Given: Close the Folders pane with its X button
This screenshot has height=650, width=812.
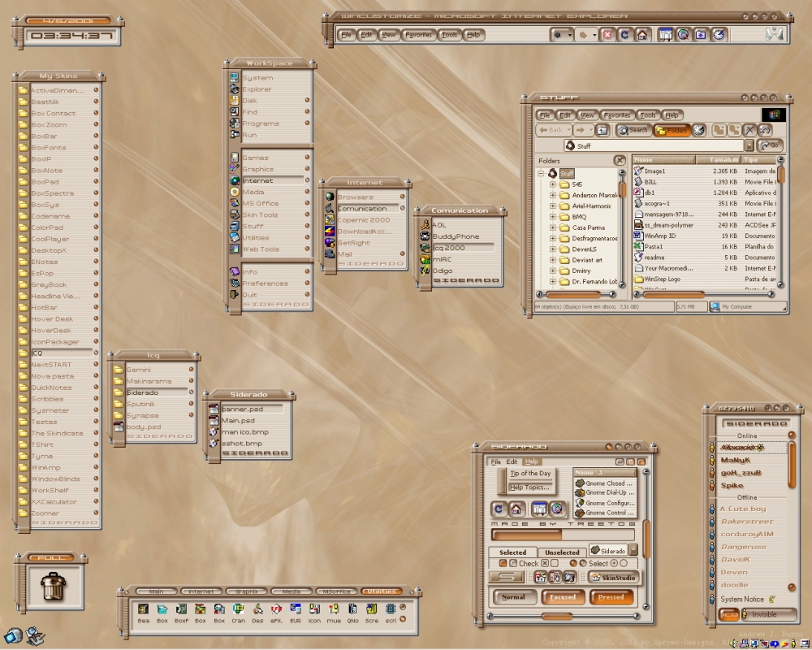Looking at the screenshot, I should (620, 161).
